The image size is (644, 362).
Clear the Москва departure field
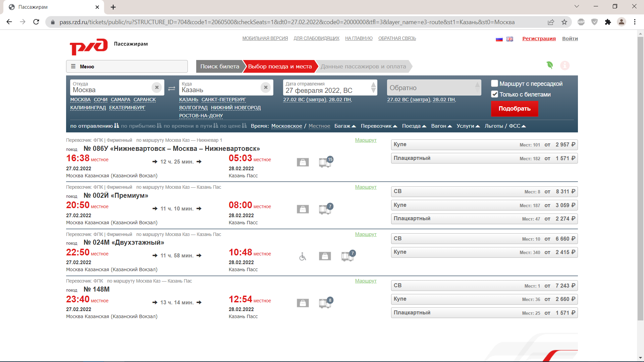[x=157, y=87]
